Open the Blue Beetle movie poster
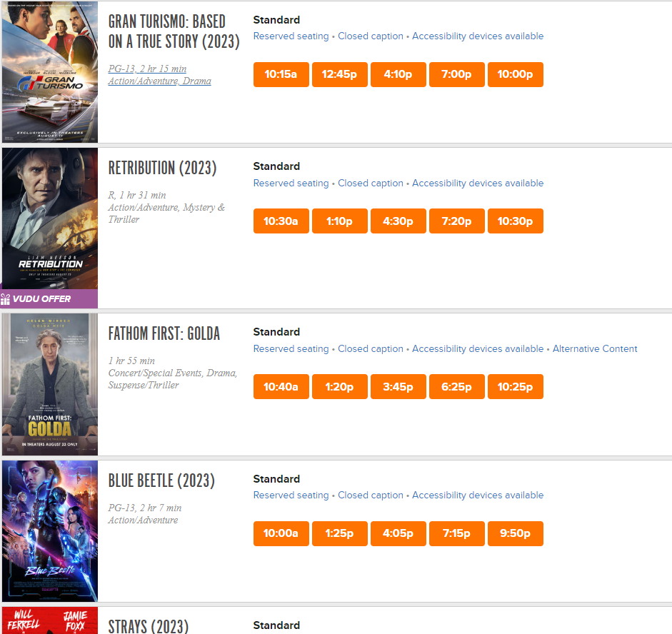Image resolution: width=672 pixels, height=634 pixels. (50, 531)
